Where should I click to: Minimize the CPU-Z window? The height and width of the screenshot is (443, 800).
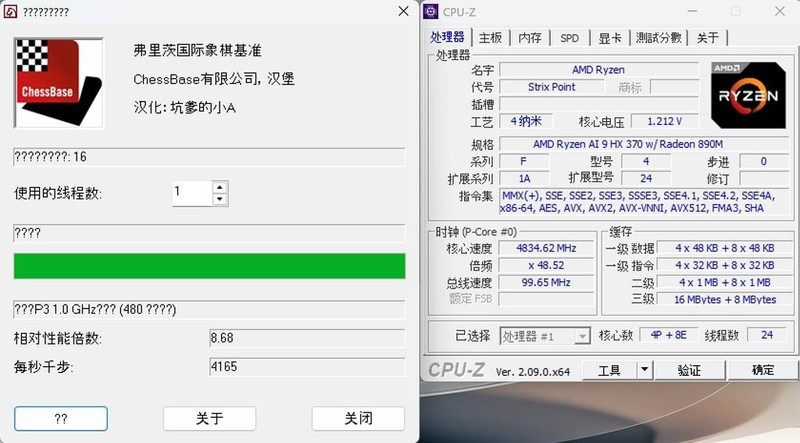[x=692, y=11]
